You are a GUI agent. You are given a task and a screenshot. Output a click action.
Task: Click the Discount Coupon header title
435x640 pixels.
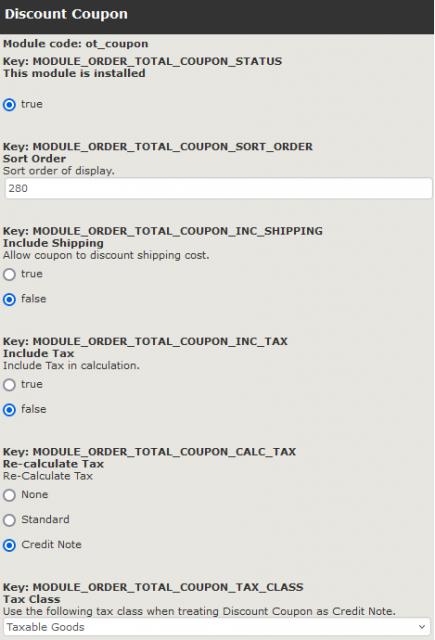pyautogui.click(x=66, y=14)
